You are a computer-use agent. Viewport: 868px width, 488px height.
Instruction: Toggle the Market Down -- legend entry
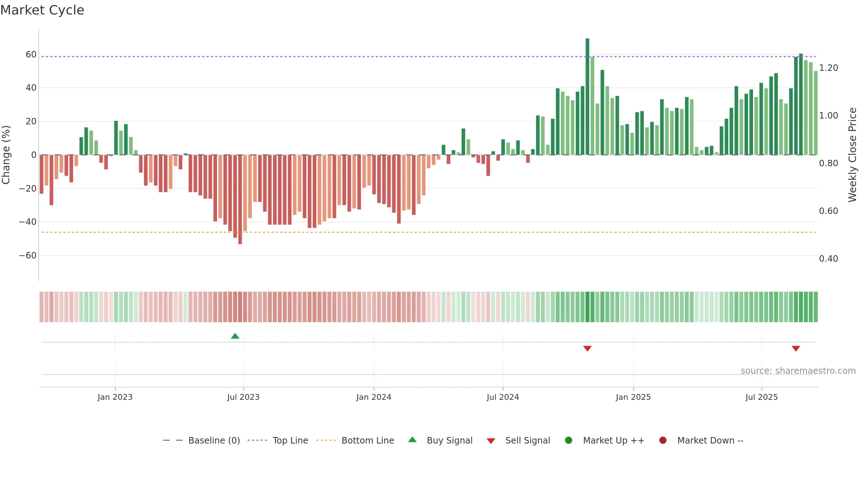701,440
